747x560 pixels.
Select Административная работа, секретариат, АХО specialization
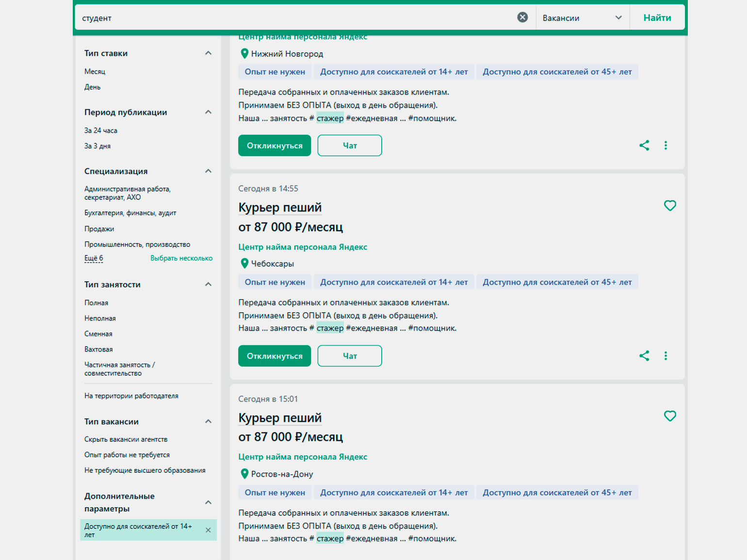[x=128, y=193]
